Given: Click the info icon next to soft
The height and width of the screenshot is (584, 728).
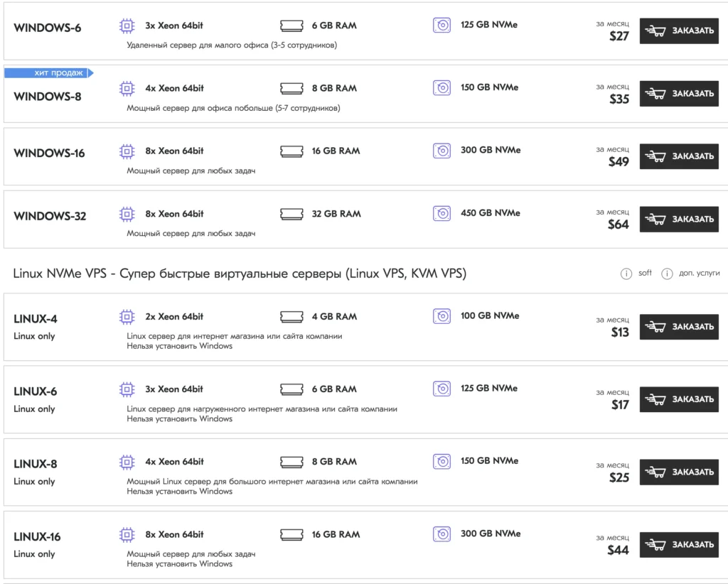Looking at the screenshot, I should click(626, 274).
